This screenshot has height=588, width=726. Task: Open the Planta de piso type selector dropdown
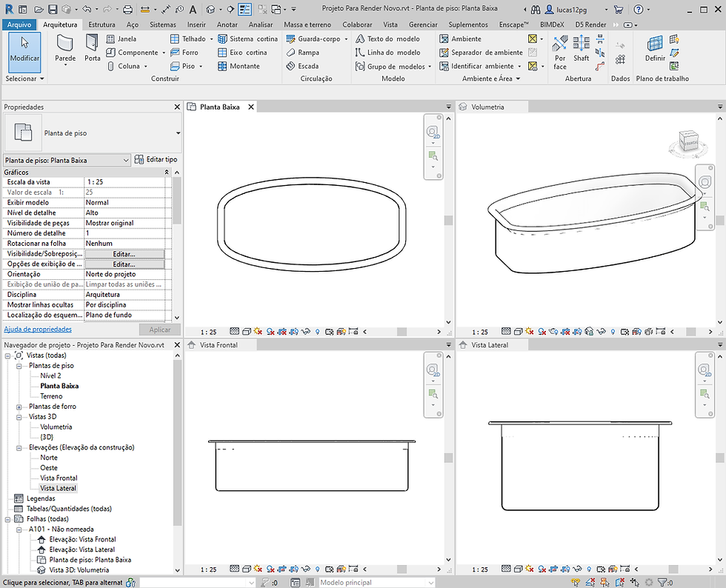178,133
